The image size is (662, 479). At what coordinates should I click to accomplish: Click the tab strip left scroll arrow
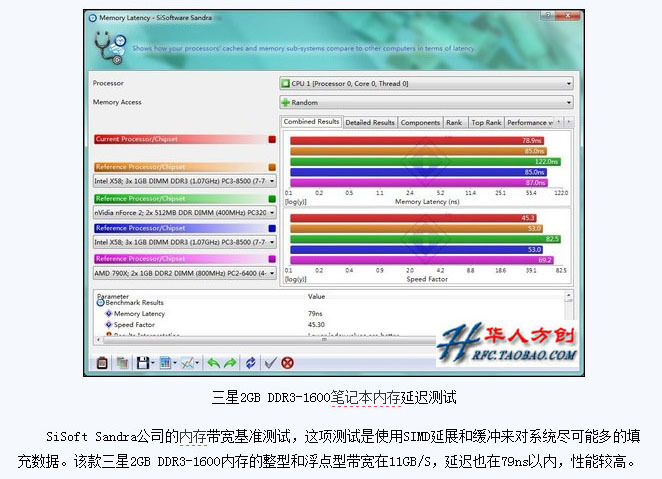[x=559, y=122]
